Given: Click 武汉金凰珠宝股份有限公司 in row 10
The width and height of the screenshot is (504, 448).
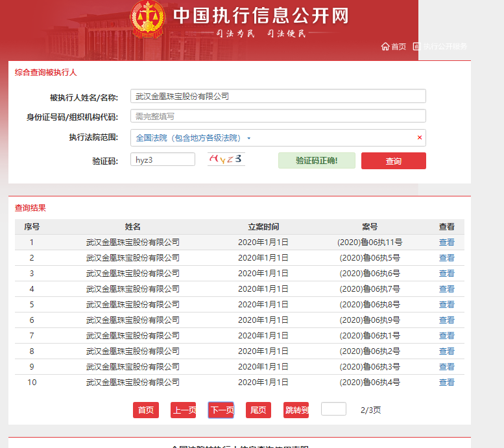Looking at the screenshot, I should 133,382.
